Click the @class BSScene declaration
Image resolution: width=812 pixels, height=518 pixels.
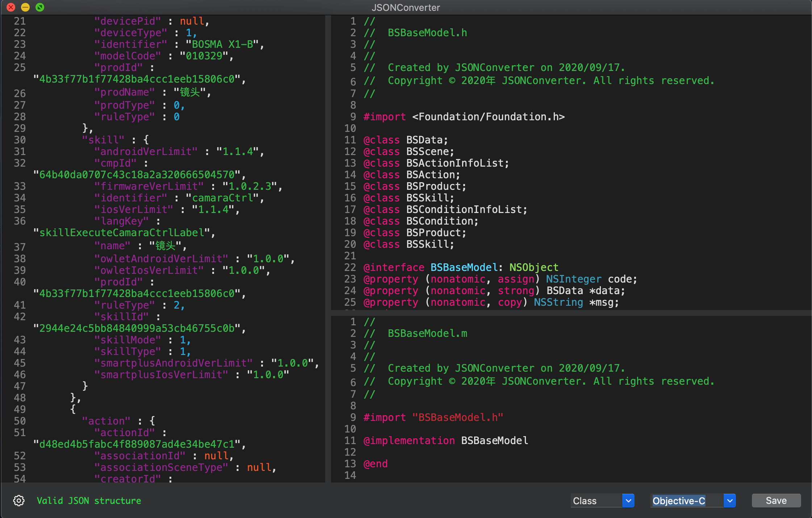(x=409, y=151)
